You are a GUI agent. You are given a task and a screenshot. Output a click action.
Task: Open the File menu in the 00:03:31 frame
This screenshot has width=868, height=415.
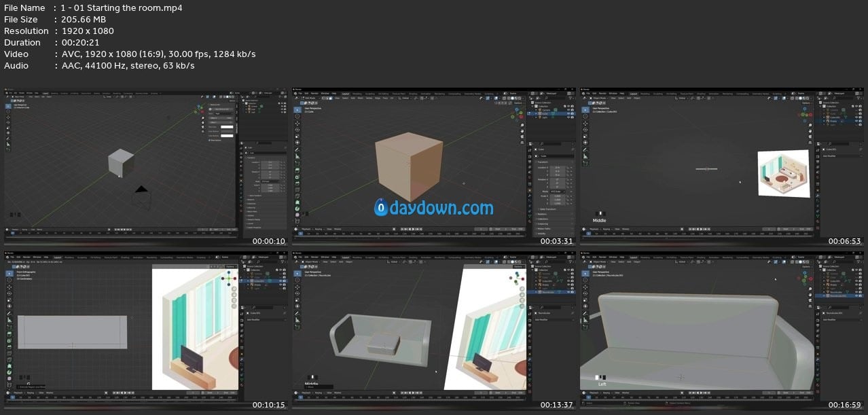300,93
